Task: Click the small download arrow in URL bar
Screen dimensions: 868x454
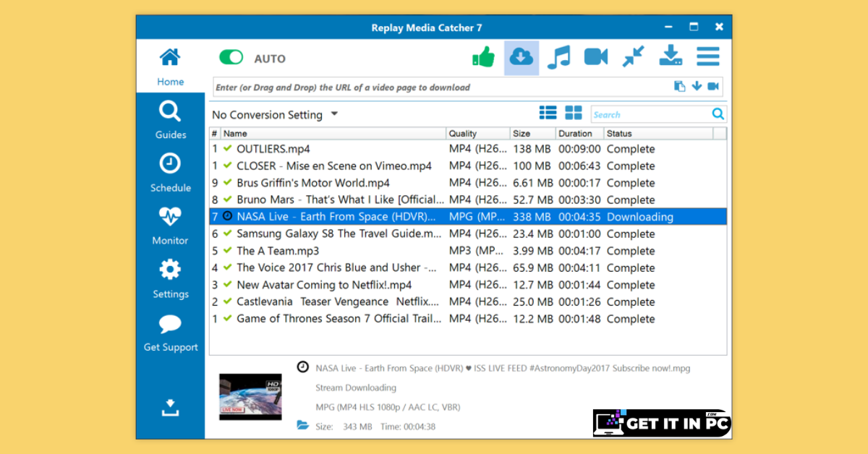Action: [697, 87]
